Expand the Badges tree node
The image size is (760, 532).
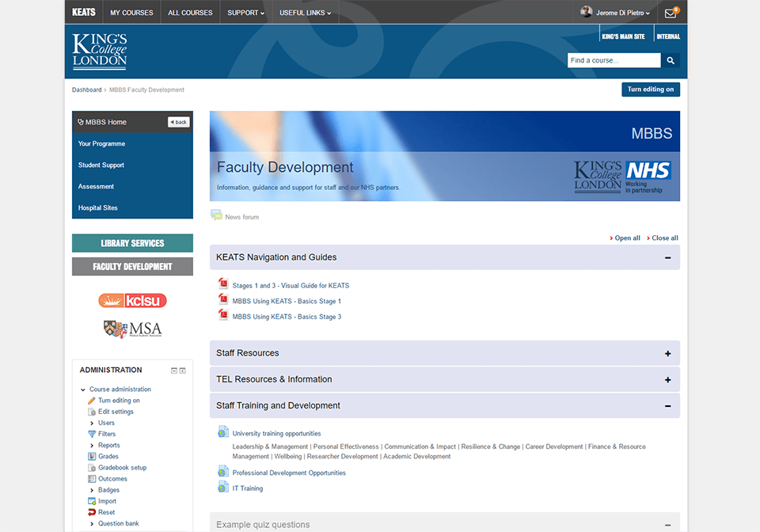92,490
